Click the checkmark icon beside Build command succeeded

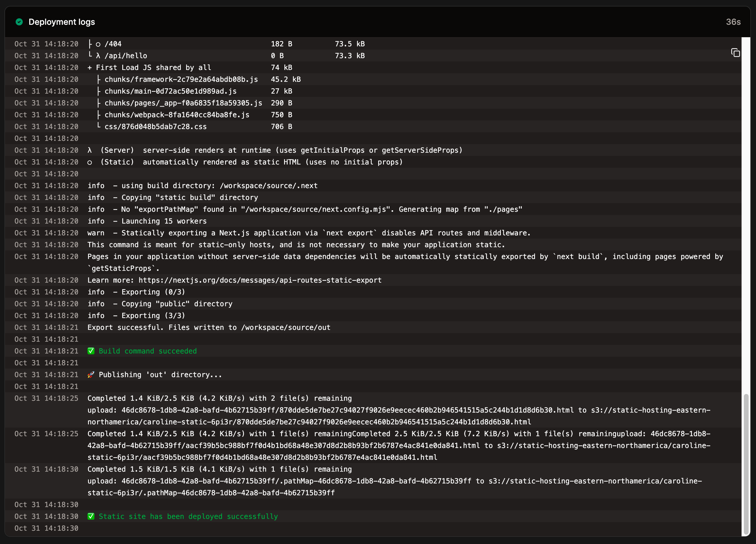point(91,351)
